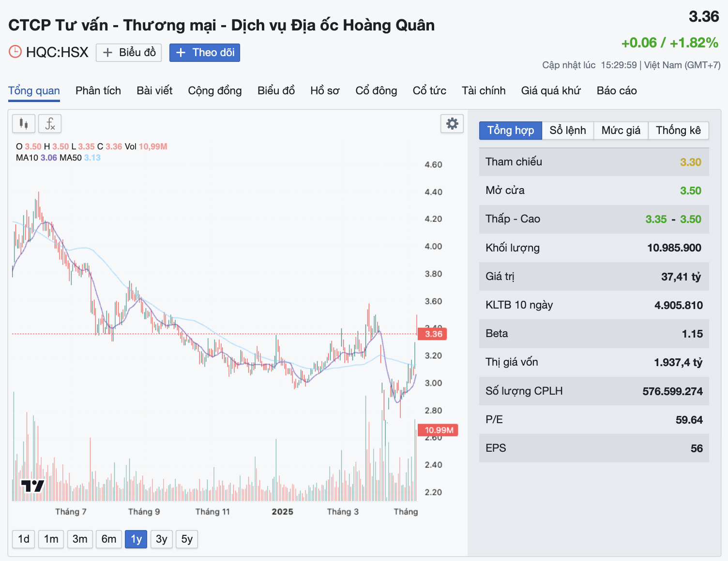Open the Cổ tức tab
728x561 pixels.
429,91
